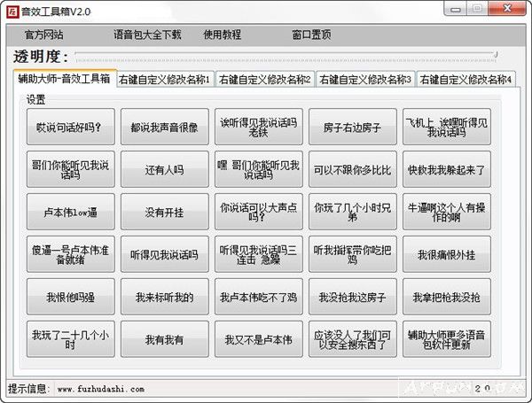Toggle 窗口置顶 in the menu bar
Image resolution: width=532 pixels, height=403 pixels.
click(311, 35)
